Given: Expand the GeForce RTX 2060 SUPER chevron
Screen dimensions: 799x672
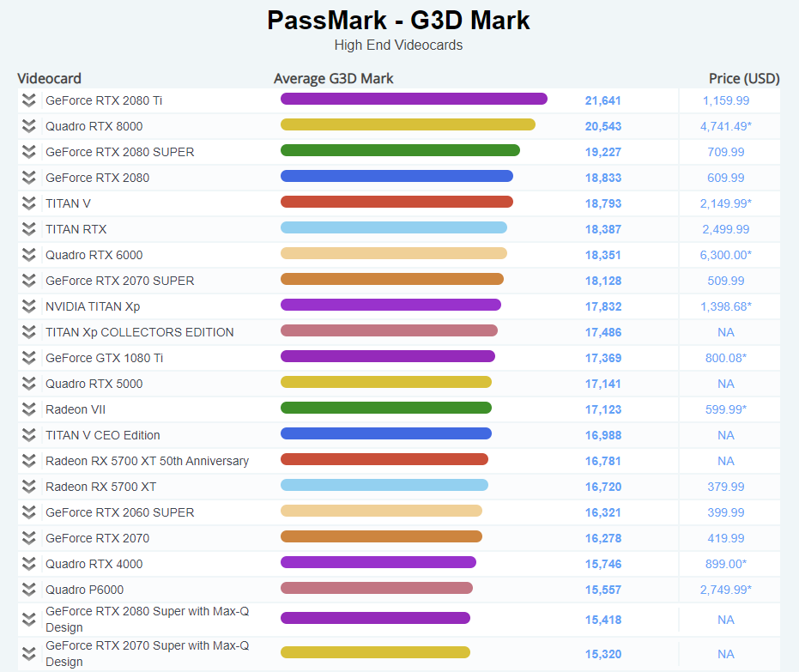Looking at the screenshot, I should pyautogui.click(x=29, y=512).
